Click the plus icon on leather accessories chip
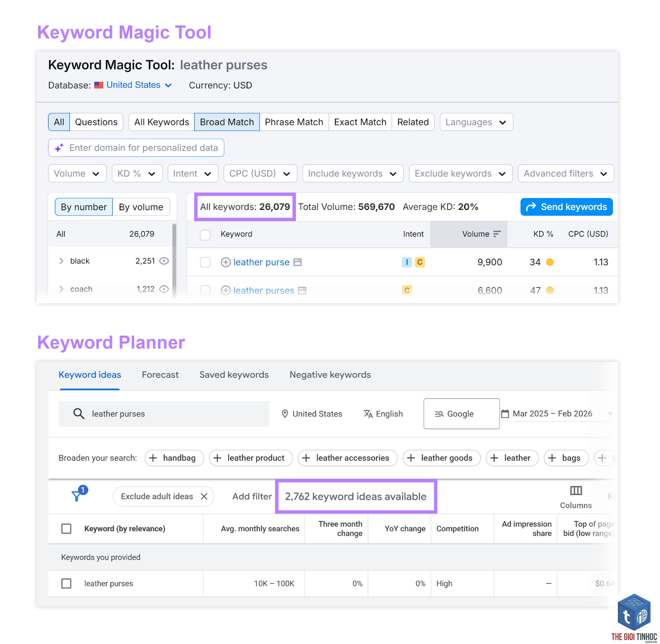The width and height of the screenshot is (660, 644). click(306, 458)
